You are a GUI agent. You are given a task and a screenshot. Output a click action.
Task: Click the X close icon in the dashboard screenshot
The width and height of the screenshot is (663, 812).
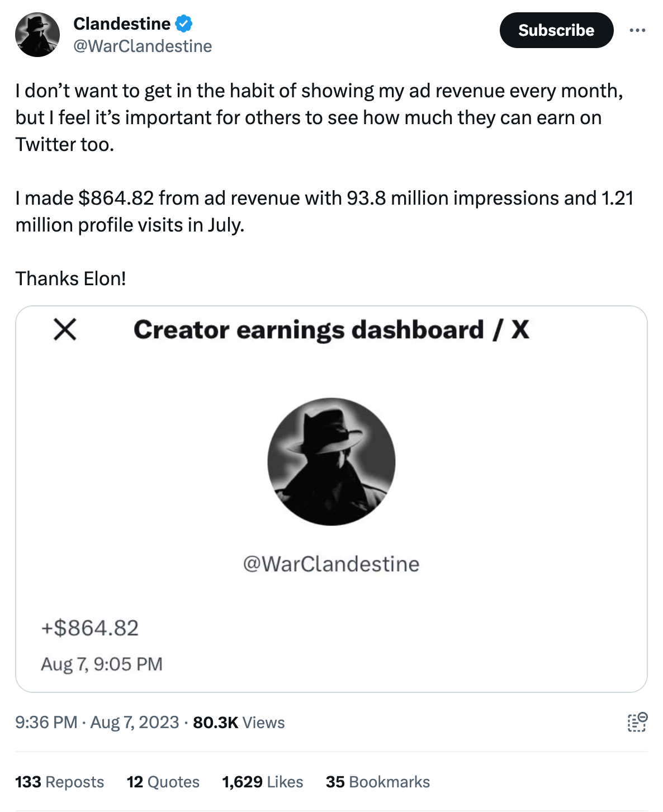(65, 330)
